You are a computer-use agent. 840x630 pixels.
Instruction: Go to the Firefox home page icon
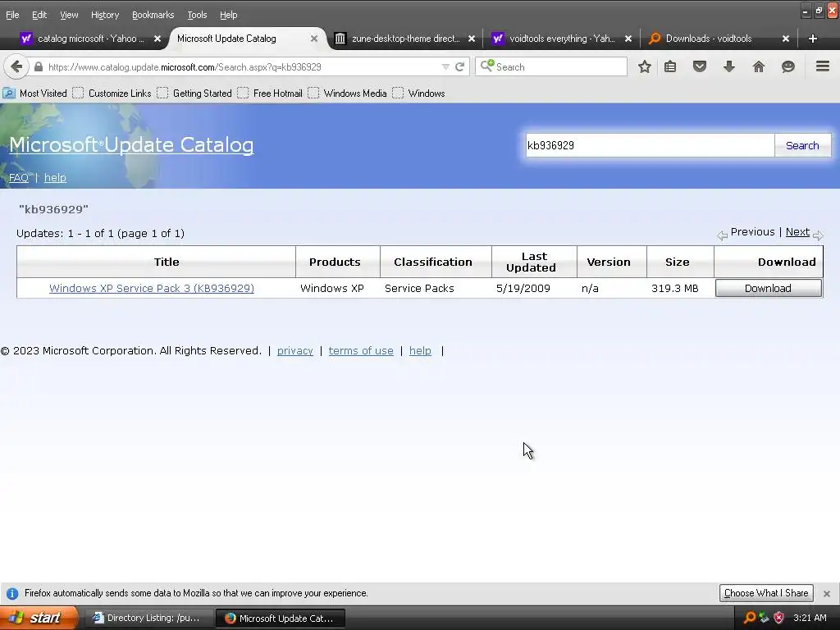759,67
